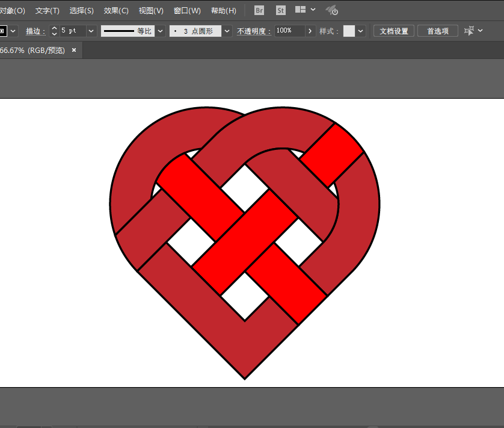Expand the stroke color dropdown arrow

click(x=13, y=31)
